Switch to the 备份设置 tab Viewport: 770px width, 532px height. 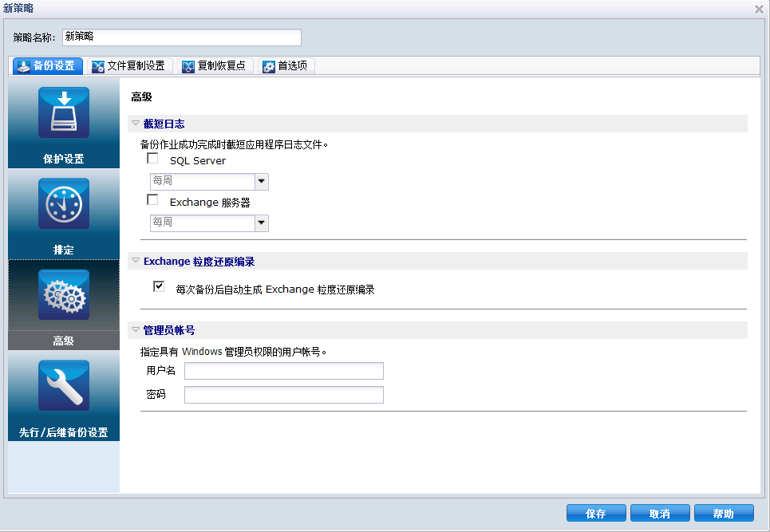(48, 66)
